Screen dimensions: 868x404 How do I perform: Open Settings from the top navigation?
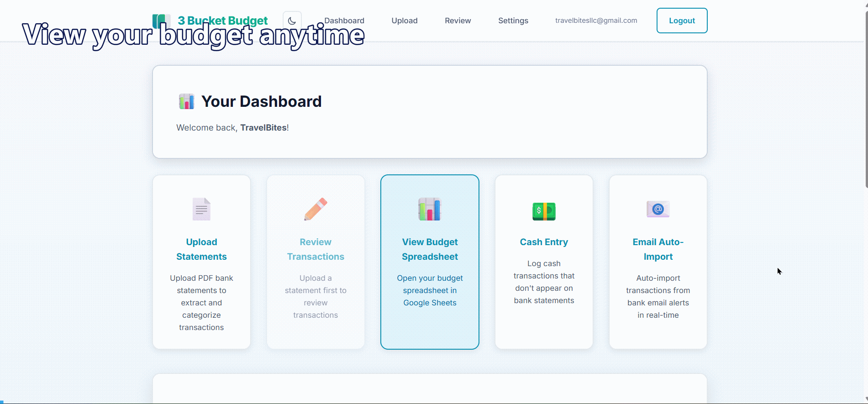point(513,21)
